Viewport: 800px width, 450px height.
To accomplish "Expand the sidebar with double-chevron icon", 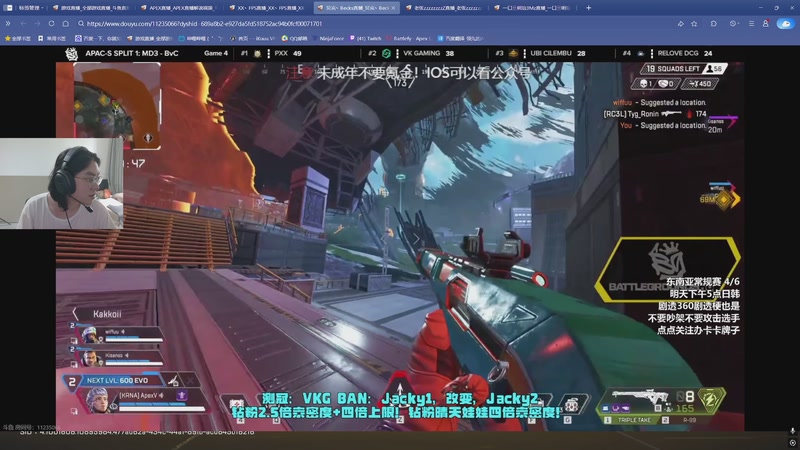I will click(8, 23).
